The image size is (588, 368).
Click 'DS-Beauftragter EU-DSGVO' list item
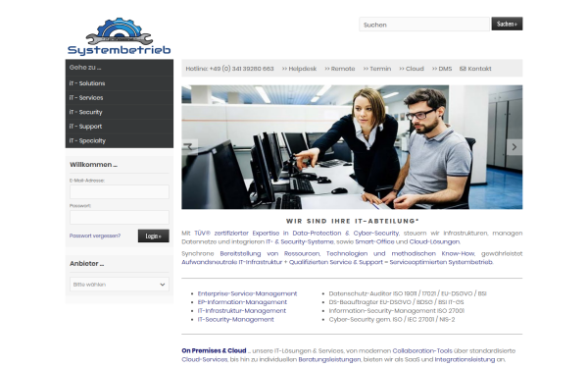point(396,302)
